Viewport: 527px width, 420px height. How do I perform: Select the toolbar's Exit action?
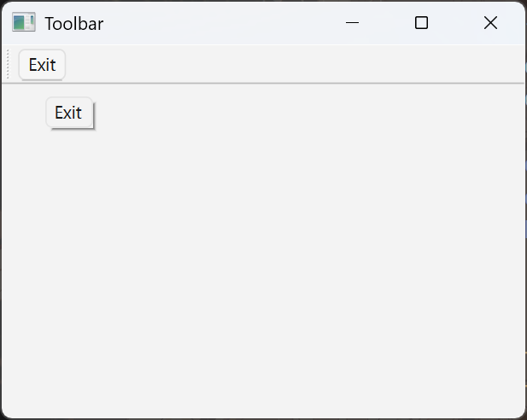(x=42, y=65)
